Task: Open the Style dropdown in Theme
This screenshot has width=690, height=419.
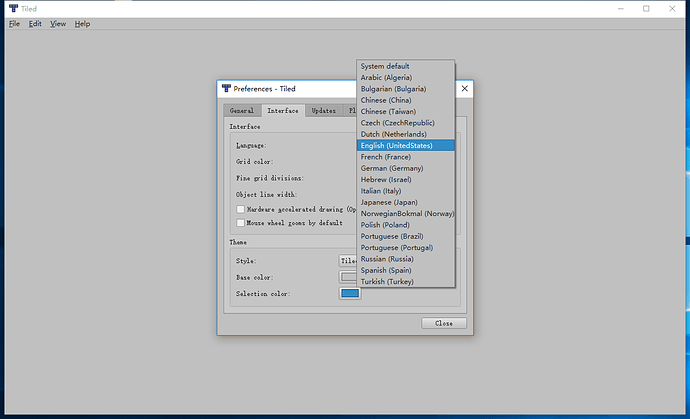Action: pyautogui.click(x=348, y=261)
